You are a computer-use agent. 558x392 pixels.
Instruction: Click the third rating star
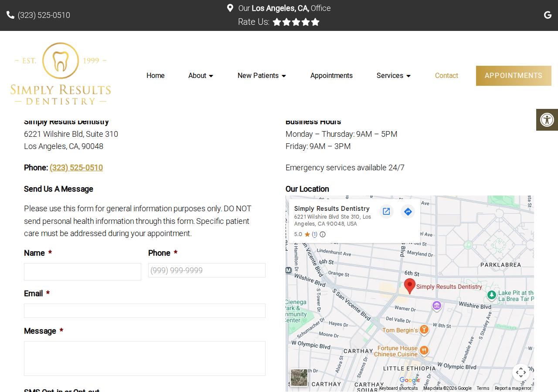click(x=296, y=22)
